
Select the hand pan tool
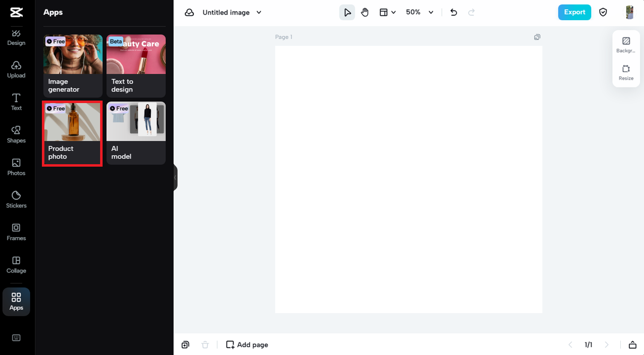365,12
